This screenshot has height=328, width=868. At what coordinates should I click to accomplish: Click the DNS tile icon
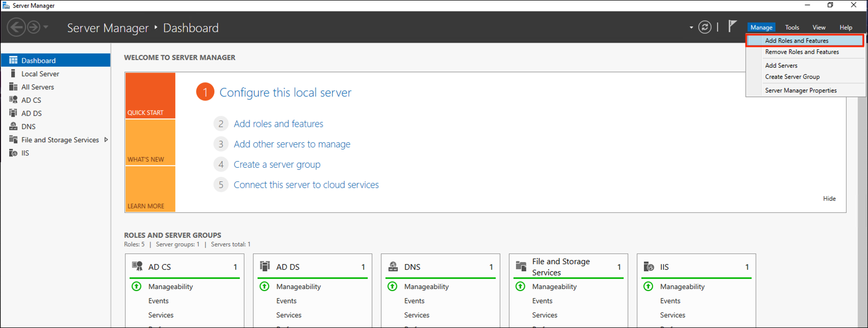pyautogui.click(x=393, y=267)
